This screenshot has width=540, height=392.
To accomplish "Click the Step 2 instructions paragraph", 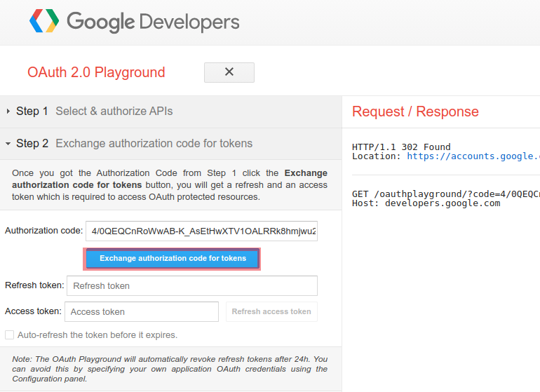I will pos(170,185).
